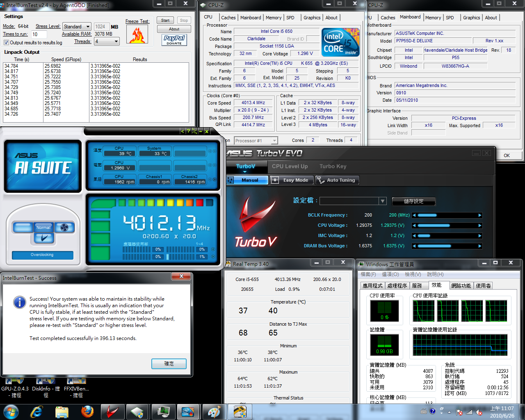Click the lower right arrow of the CPU usage rows
Image resolution: width=525 pixels, height=420 pixels.
(x=213, y=256)
